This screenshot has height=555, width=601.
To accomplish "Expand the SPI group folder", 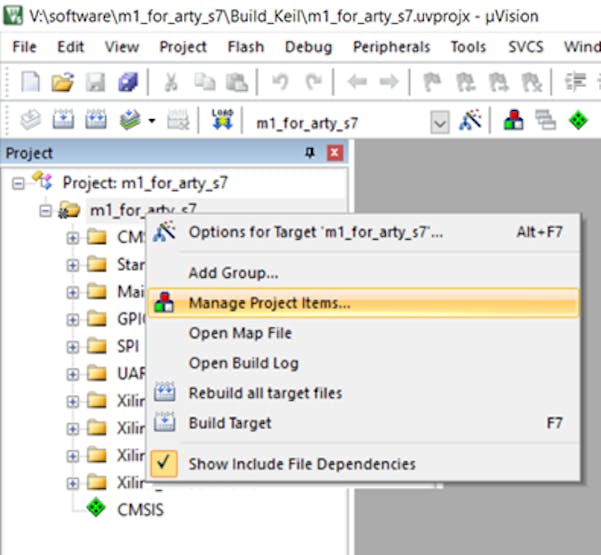I will [x=72, y=347].
